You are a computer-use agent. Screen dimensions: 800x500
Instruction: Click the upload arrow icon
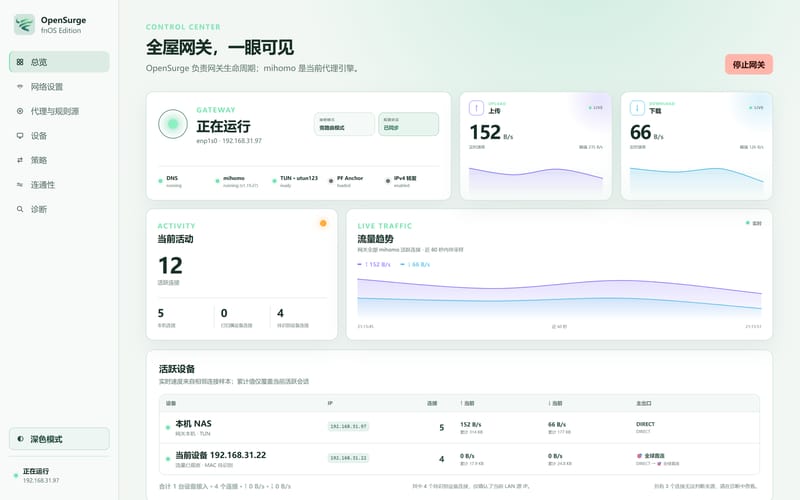(476, 108)
